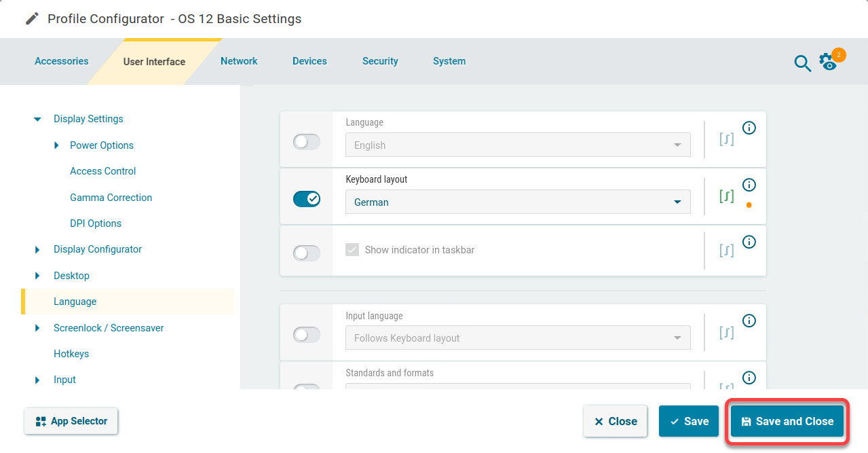Collapse the Display Settings tree node
Screen dimensions: 868x453
tap(37, 120)
